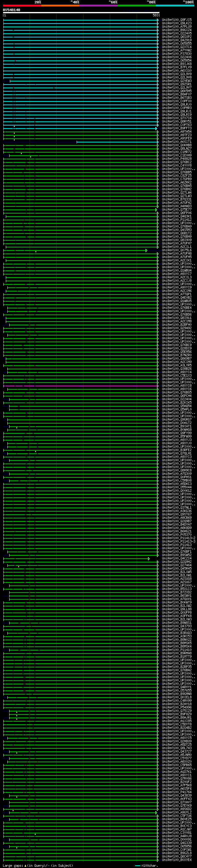Viewport: 197px width, 868px height.
Task: Select the UniRef100_A7TQP1 hit label
Action: pos(177,294)
